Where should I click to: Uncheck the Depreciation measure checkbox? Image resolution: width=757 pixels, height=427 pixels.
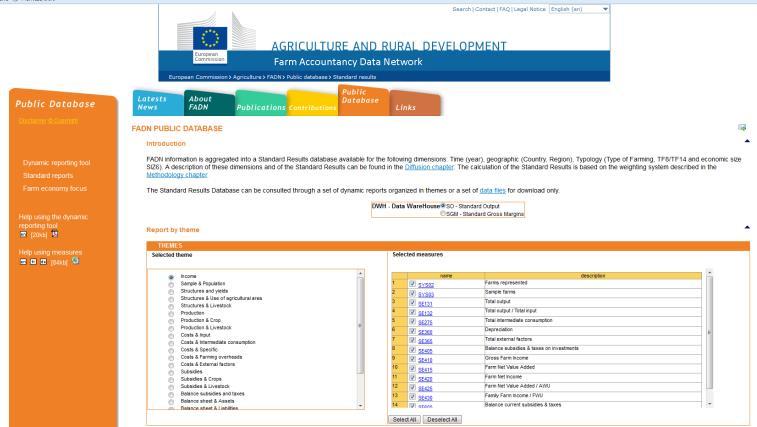coord(412,331)
